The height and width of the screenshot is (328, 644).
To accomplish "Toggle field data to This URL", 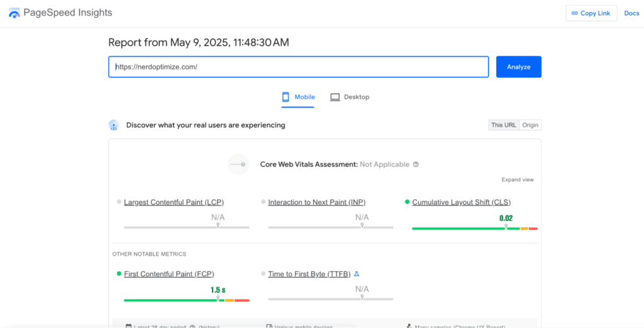I will click(504, 125).
